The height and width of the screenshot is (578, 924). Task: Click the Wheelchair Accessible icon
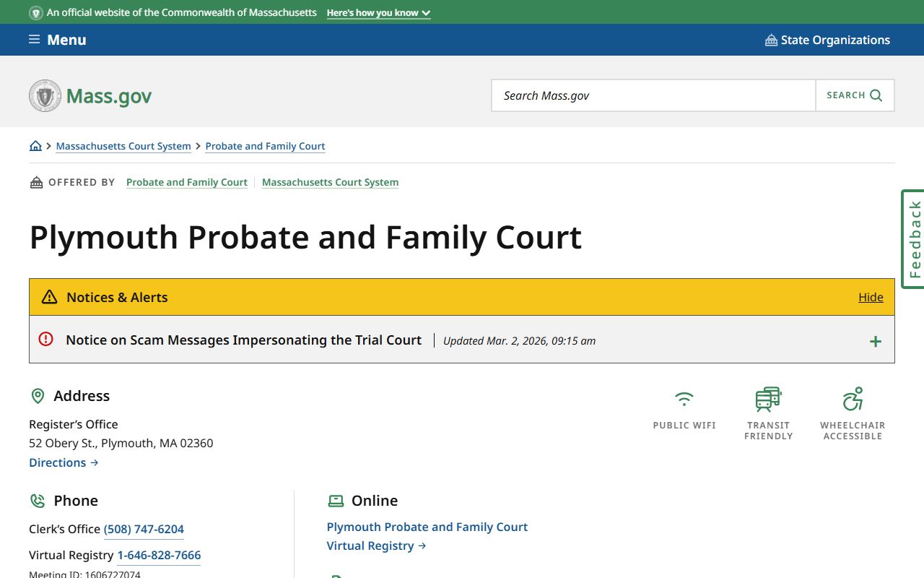pos(853,399)
